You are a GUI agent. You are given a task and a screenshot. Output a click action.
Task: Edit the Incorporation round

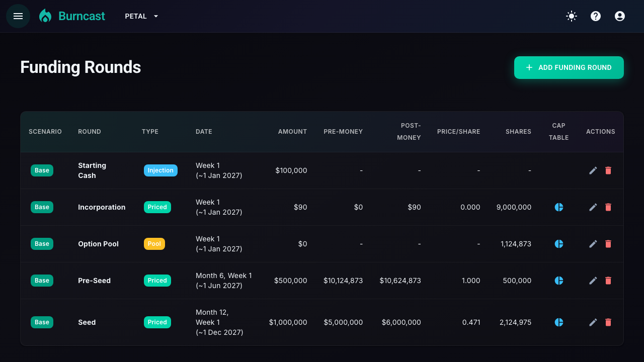593,207
